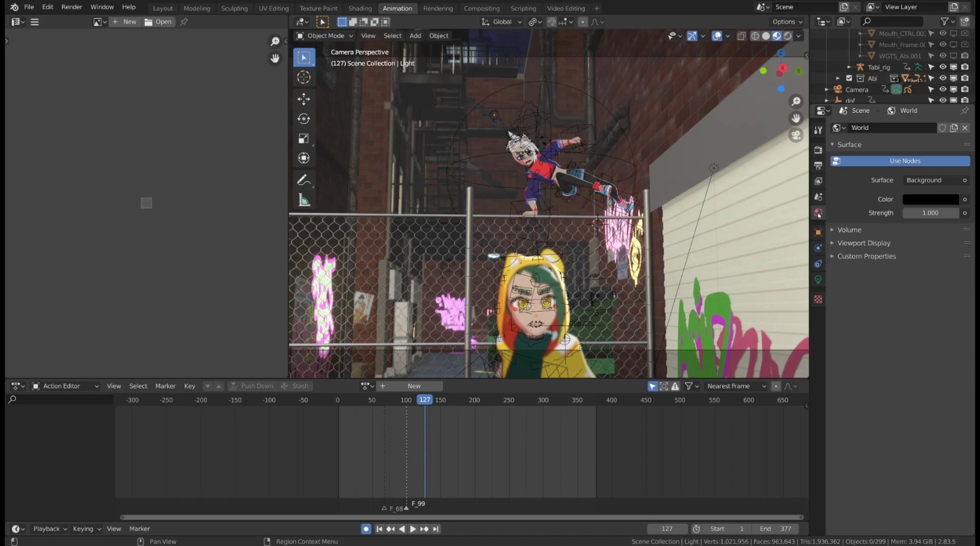Play the animation forward
The width and height of the screenshot is (980, 546).
(413, 529)
